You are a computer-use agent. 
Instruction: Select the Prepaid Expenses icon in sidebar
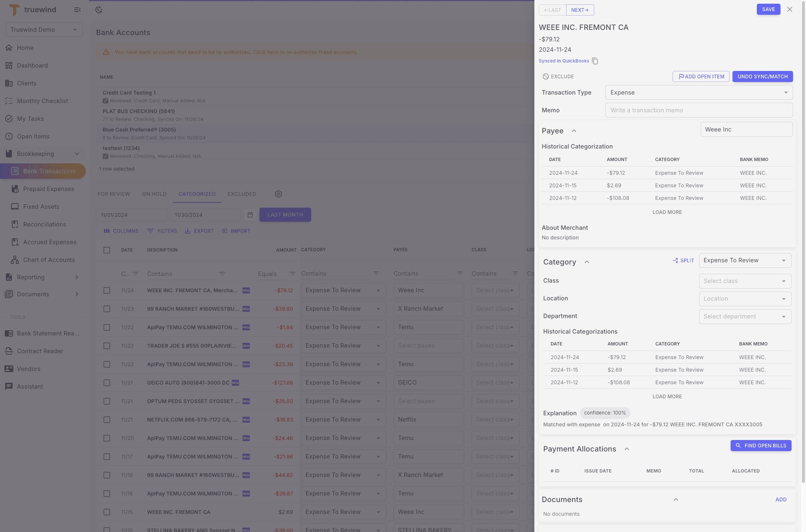[x=15, y=189]
